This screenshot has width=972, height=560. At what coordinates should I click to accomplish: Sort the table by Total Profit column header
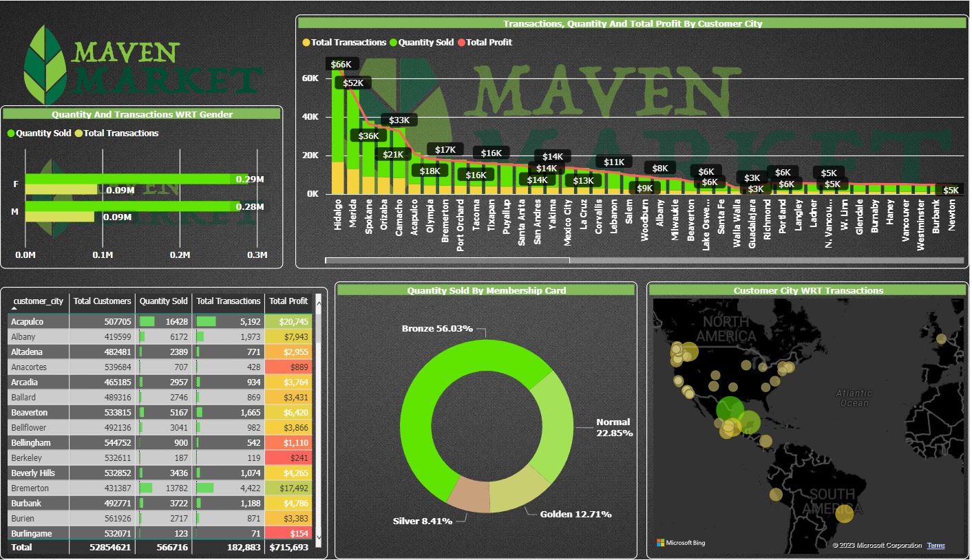[x=288, y=301]
